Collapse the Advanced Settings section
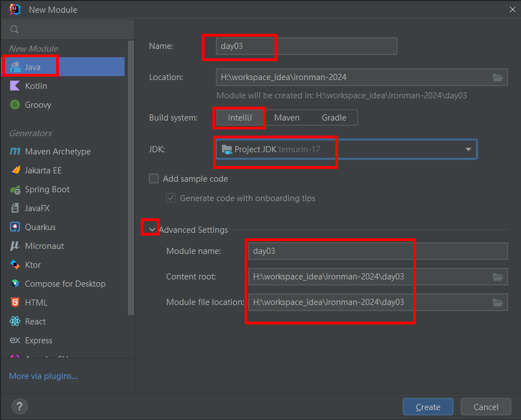The width and height of the screenshot is (521, 420). pyautogui.click(x=152, y=230)
